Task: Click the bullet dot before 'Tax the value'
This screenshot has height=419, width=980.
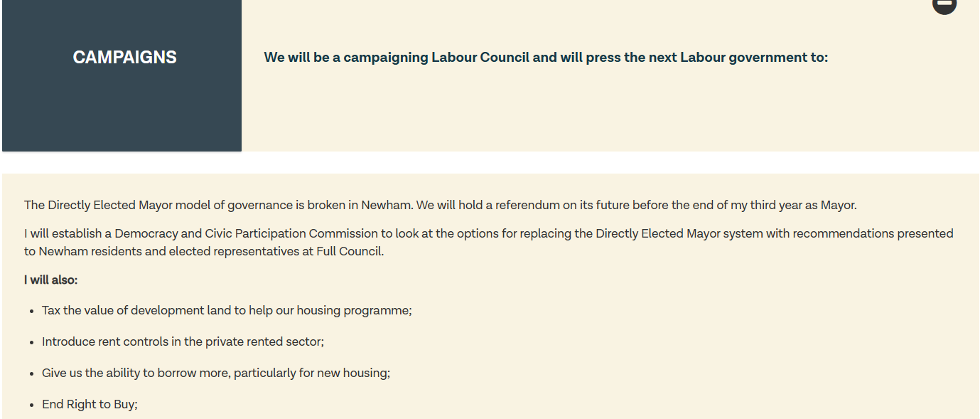Action: [32, 312]
